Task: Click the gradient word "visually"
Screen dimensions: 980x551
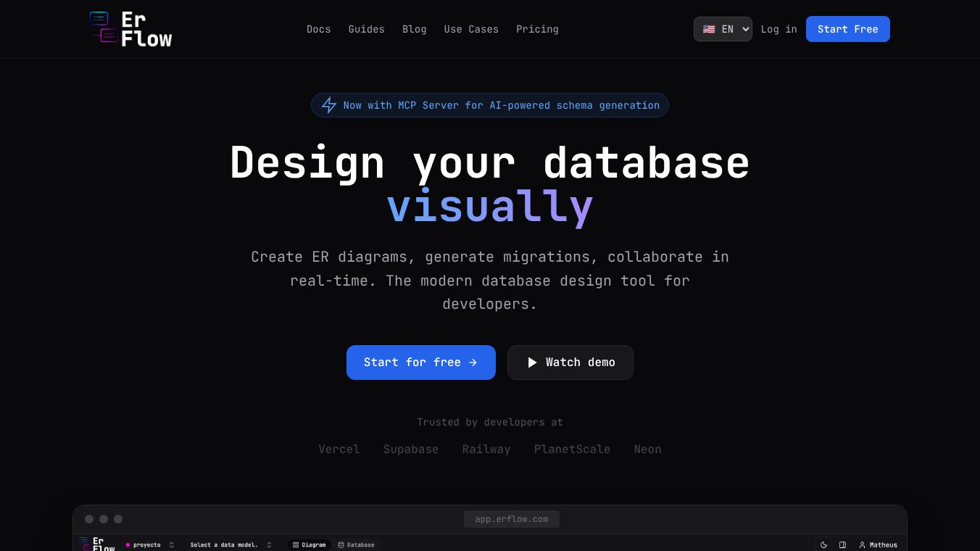Action: coord(490,207)
